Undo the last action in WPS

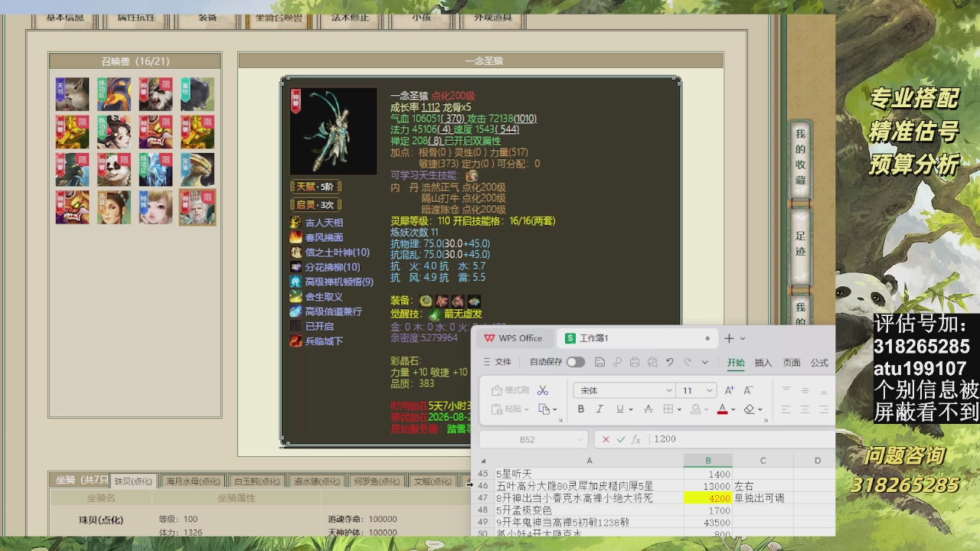(670, 362)
